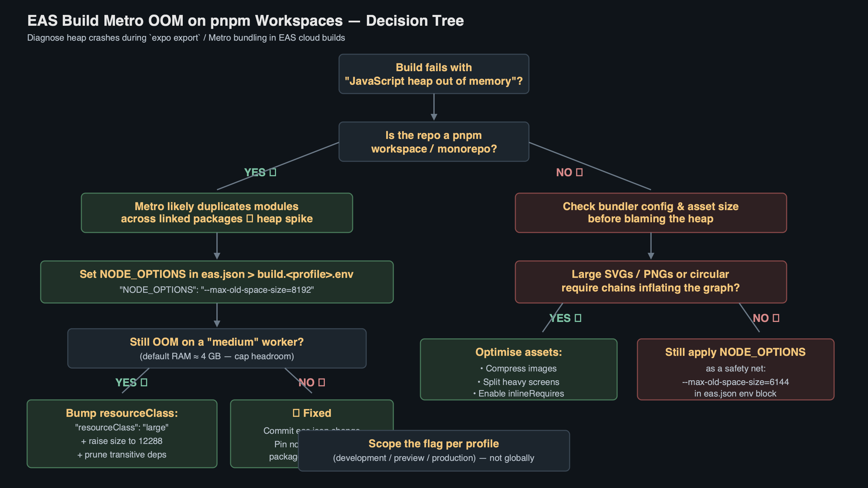
Task: Click the 'Scope the flag per profile' note
Action: (x=433, y=450)
